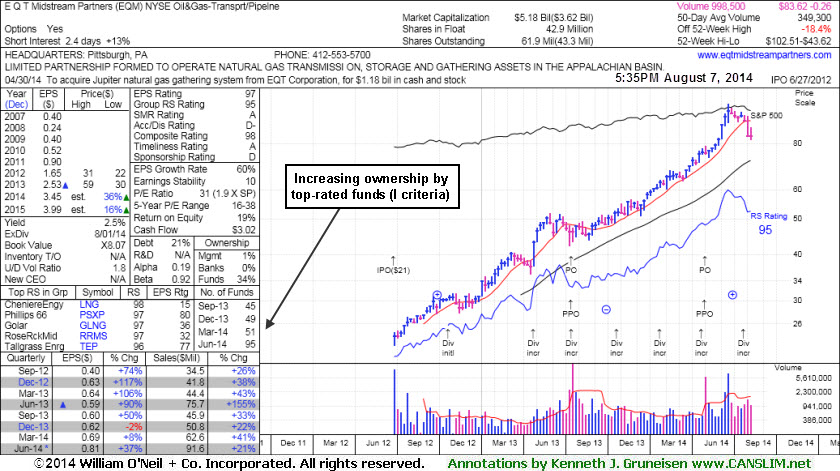The width and height of the screenshot is (840, 471).
Task: Click the green triangle next to 16%
Action: [126, 210]
